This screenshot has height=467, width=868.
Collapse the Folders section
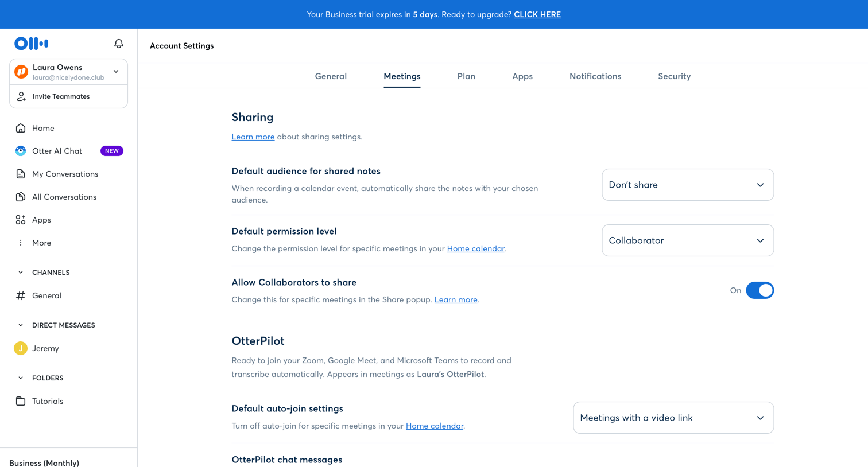21,378
